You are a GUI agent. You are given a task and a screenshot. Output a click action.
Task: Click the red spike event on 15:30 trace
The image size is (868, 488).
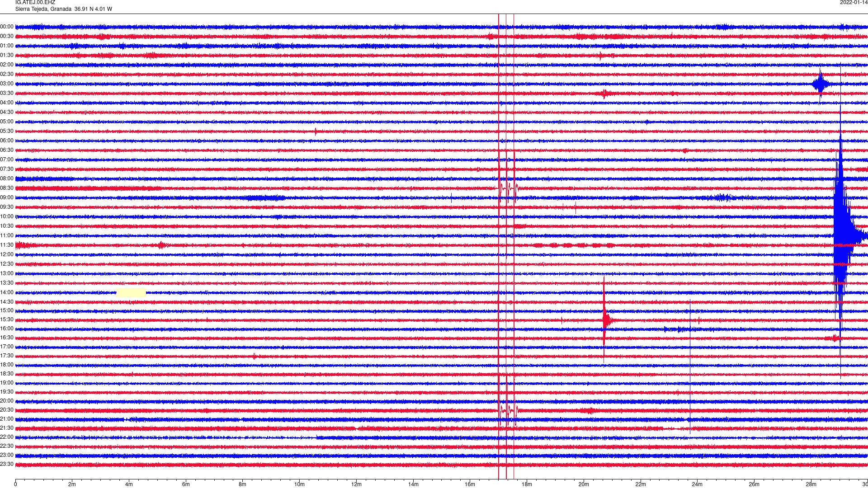[606, 319]
